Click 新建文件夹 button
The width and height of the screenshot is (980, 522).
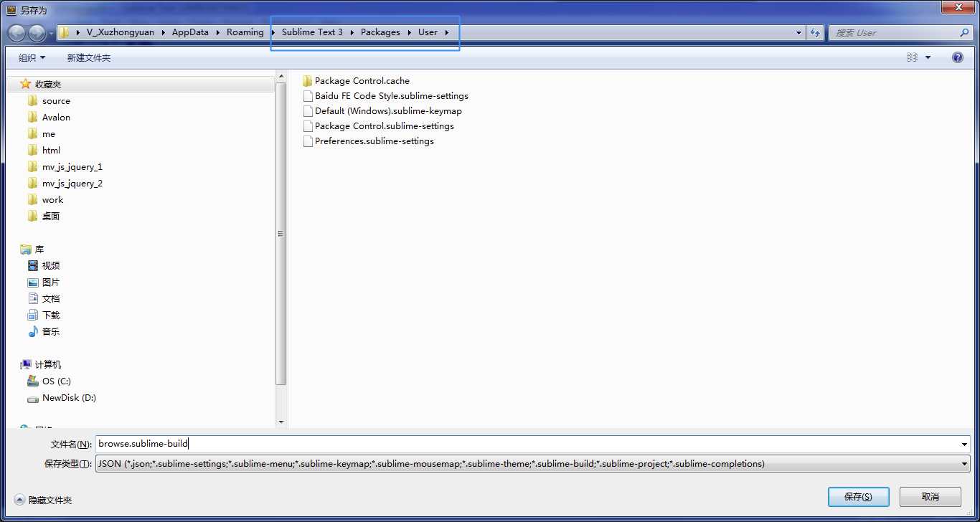coord(89,57)
